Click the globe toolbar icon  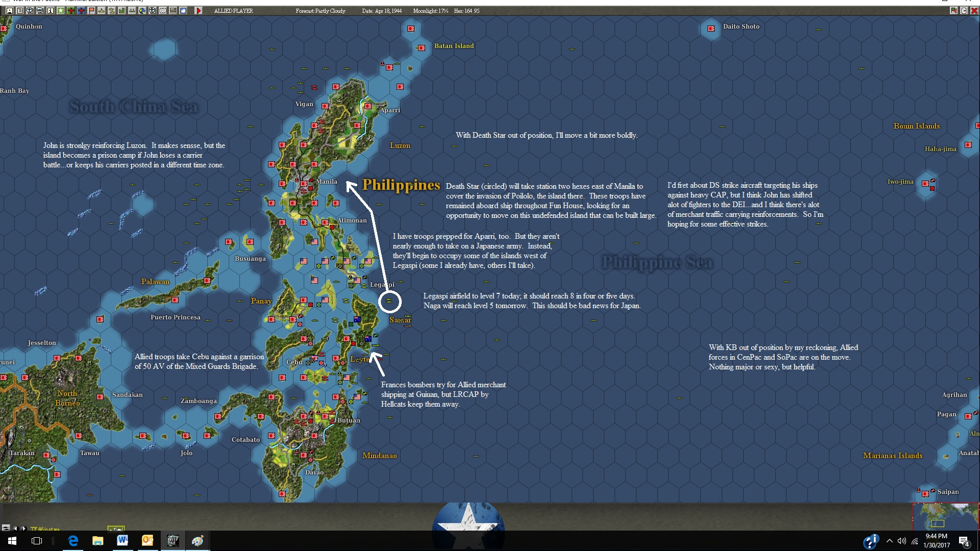coord(142,10)
